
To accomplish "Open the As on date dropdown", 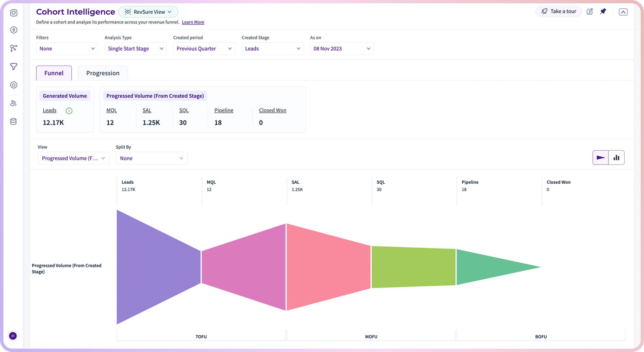I will [342, 49].
